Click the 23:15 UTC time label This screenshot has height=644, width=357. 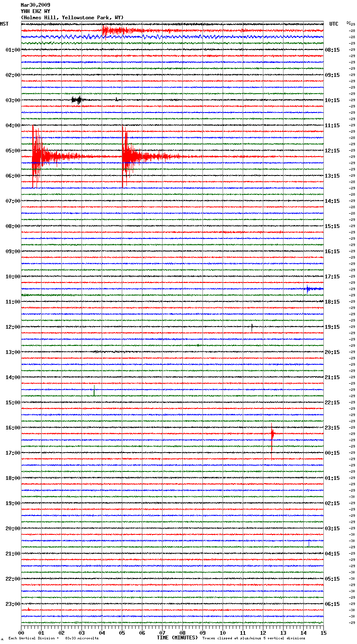[332, 428]
